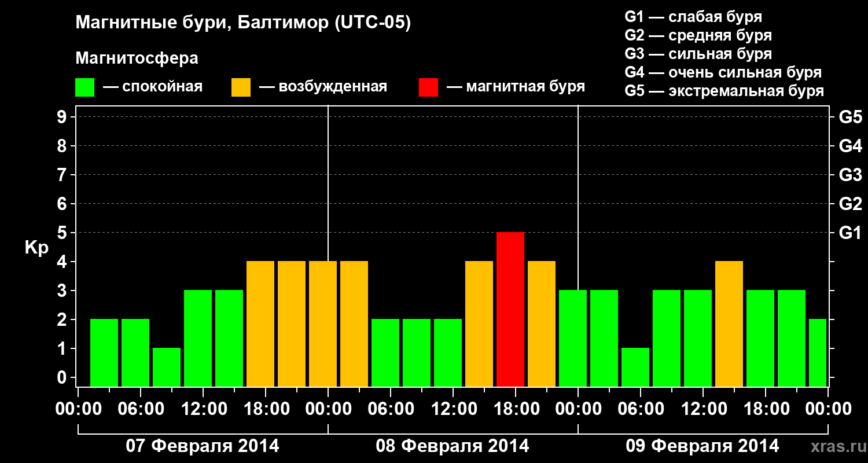The width and height of the screenshot is (868, 463).
Task: Click the green Kp 3 bar crossing midnight into 09 Февраля
Action: (x=573, y=338)
